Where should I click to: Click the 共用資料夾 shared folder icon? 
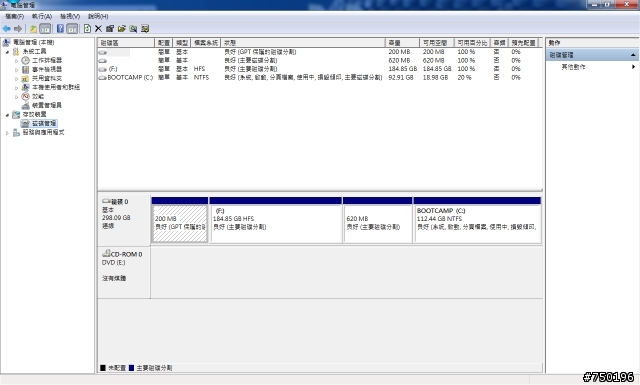25,78
